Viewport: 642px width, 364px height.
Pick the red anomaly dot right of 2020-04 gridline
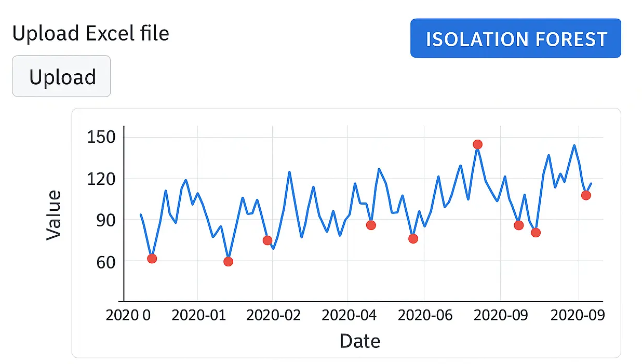pyautogui.click(x=371, y=225)
